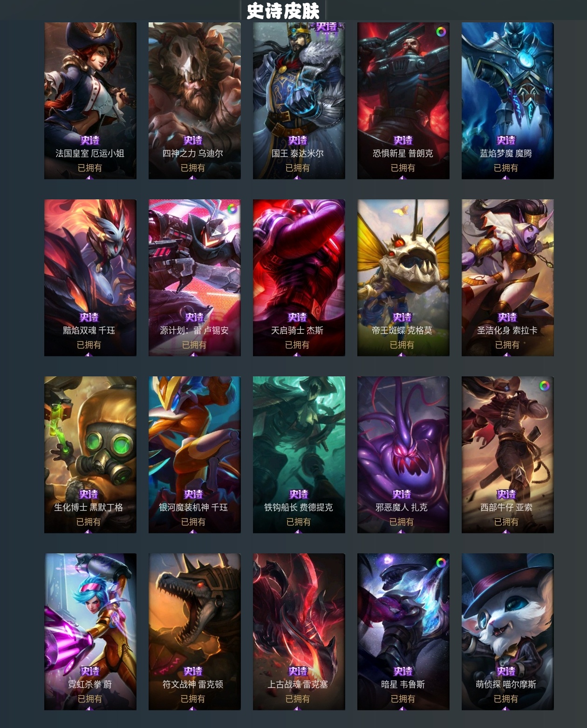Screen dimensions: 587x728
Task: Expand purple arrow under 法国皇室 厄运小姐
Action: tap(89, 177)
